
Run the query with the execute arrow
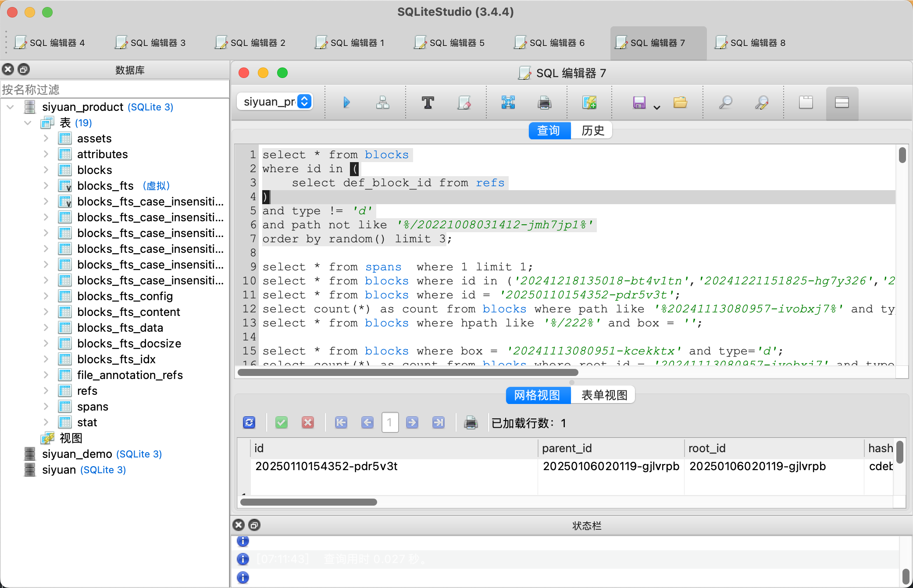[346, 103]
